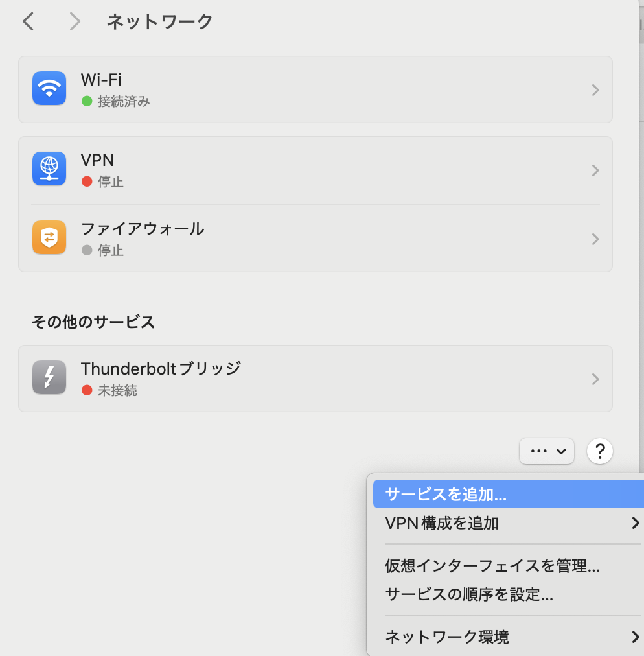Click the 接続済み status text
This screenshot has width=644, height=656.
pyautogui.click(x=124, y=101)
